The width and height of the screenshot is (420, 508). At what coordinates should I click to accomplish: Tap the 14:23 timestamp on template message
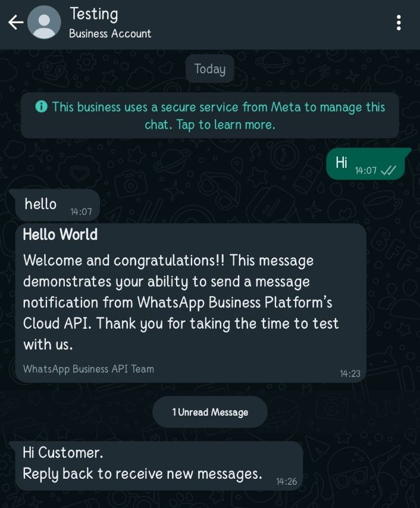[x=350, y=373]
